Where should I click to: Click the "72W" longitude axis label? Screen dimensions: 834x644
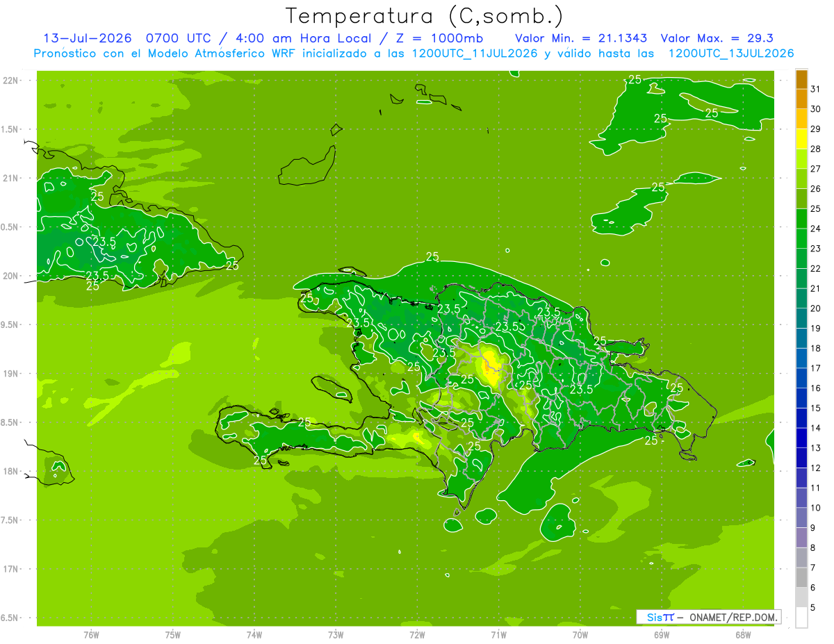click(417, 635)
